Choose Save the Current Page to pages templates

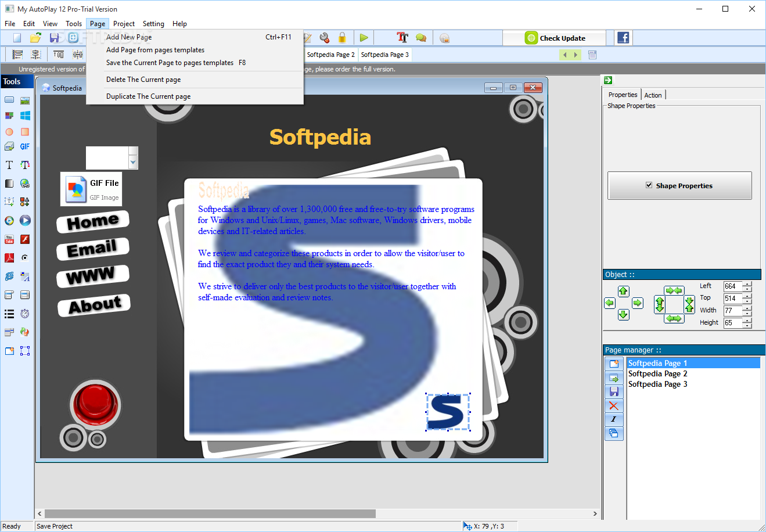click(x=195, y=63)
